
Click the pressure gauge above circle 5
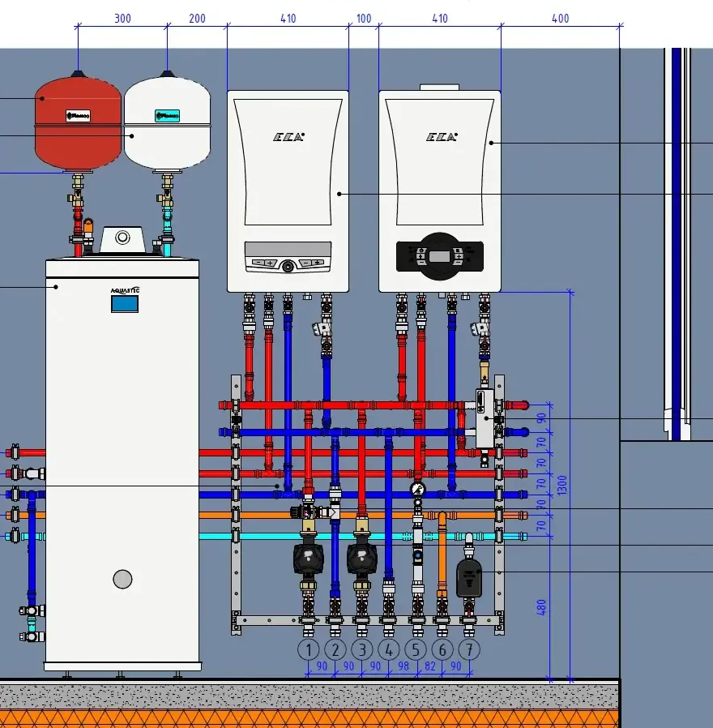(x=417, y=489)
